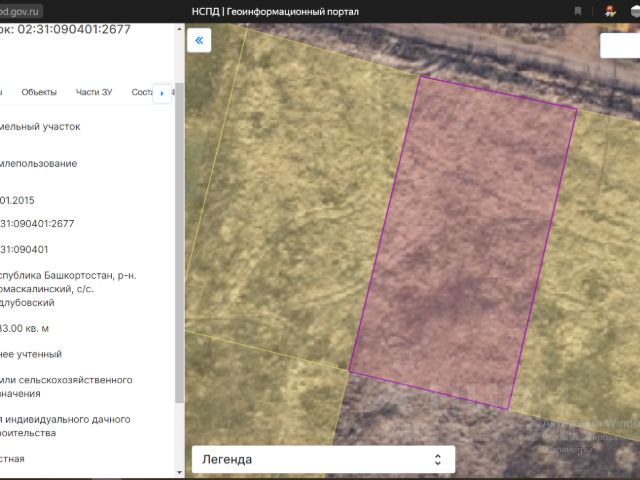Viewport: 640px width, 480px height.
Task: Click the address text Республика Башкортостан
Action: (x=68, y=289)
